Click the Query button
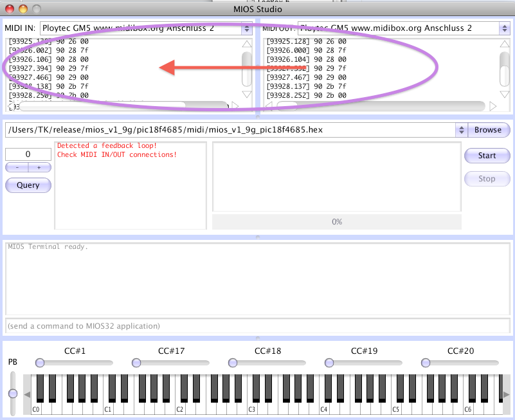 (28, 185)
